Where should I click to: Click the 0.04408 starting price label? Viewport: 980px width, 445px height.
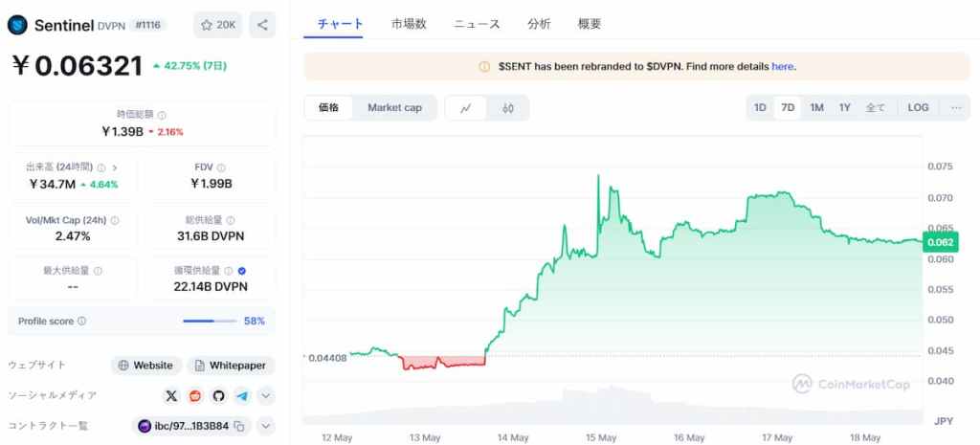(x=327, y=358)
